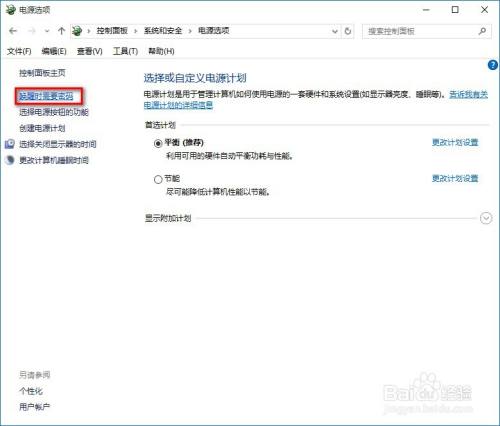Go up one level with Up arrow

click(x=61, y=31)
